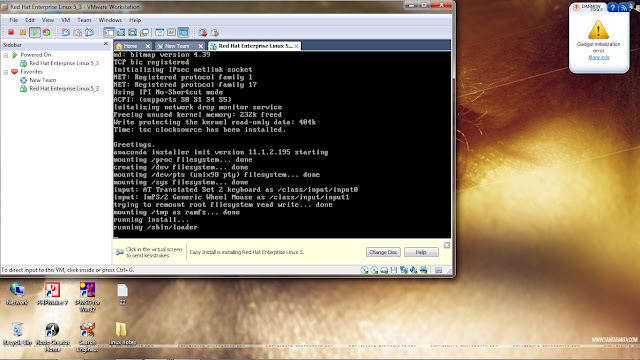Open the View menu

(x=48, y=20)
